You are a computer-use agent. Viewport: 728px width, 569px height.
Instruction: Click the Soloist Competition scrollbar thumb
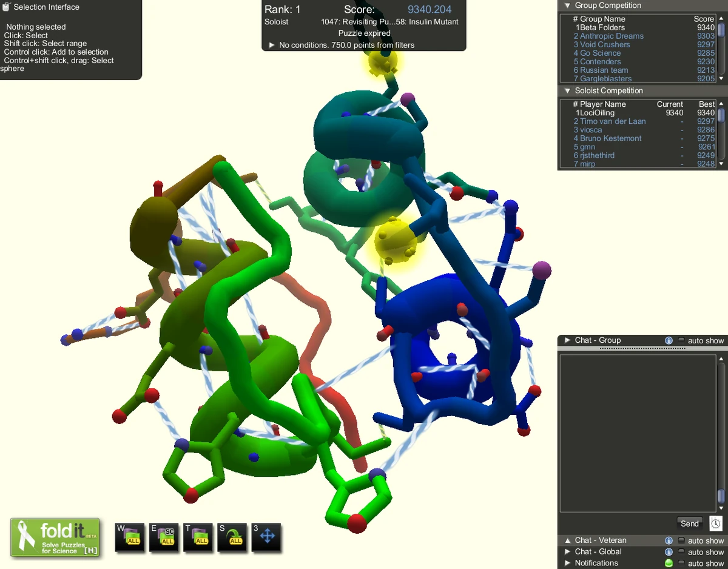[721, 115]
